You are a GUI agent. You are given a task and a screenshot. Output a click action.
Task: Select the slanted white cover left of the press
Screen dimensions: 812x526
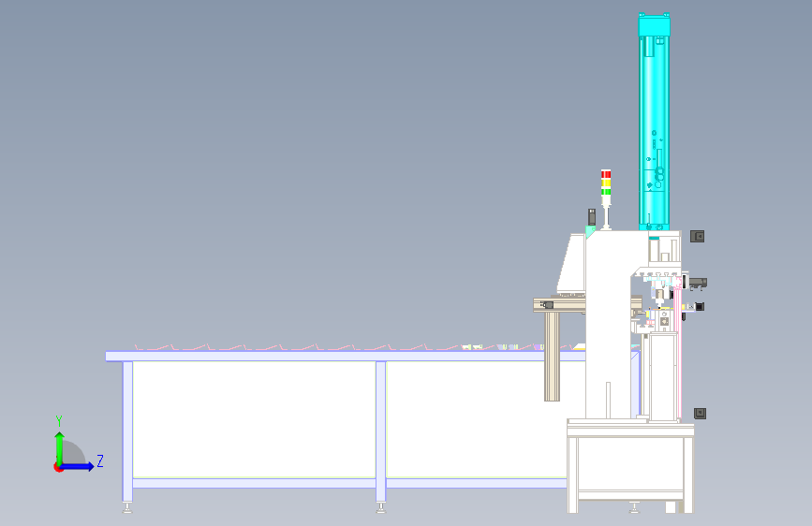pos(571,264)
